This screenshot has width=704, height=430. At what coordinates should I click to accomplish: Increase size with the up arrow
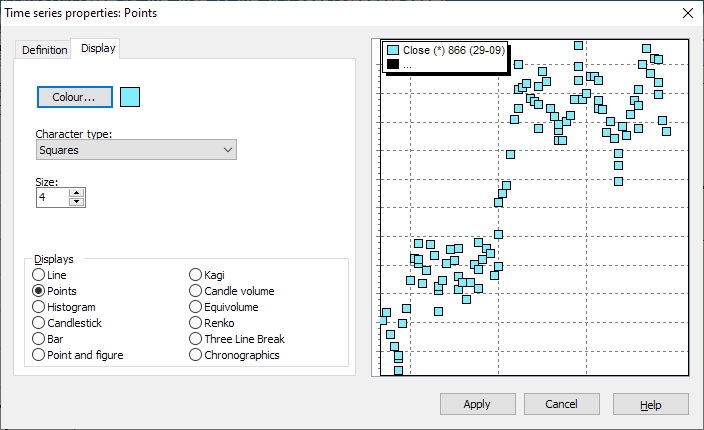[x=76, y=193]
